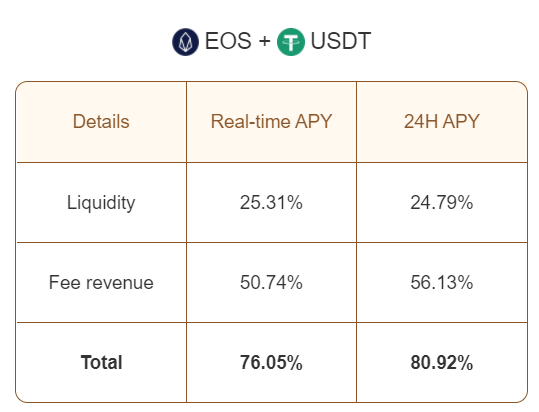Click the USDT Tether icon
Screen dimensions: 539x412
point(291,42)
